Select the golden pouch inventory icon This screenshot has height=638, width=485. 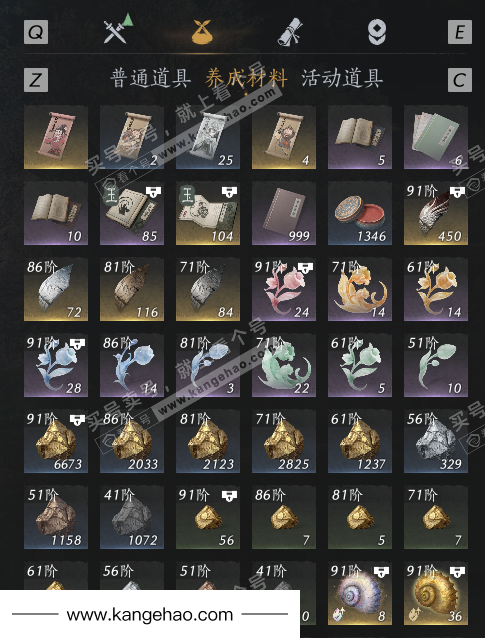[205, 31]
